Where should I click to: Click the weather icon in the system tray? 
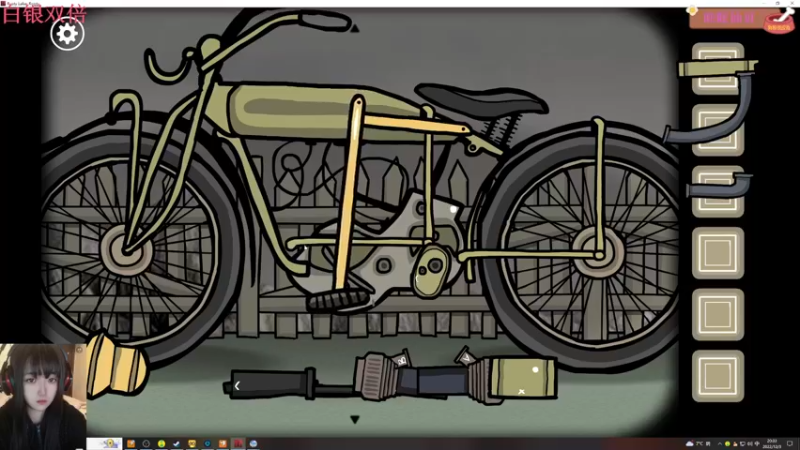[x=690, y=443]
